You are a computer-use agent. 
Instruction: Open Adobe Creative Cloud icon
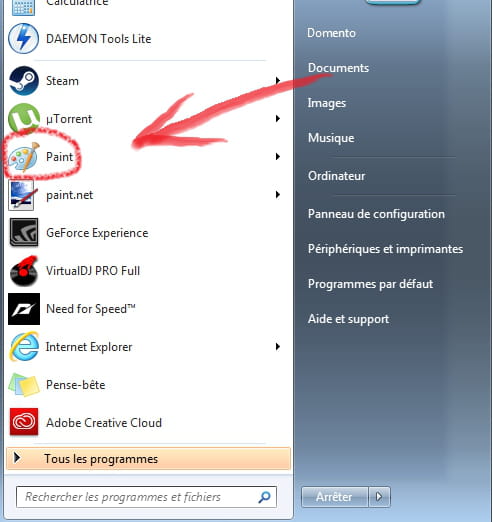[24, 422]
